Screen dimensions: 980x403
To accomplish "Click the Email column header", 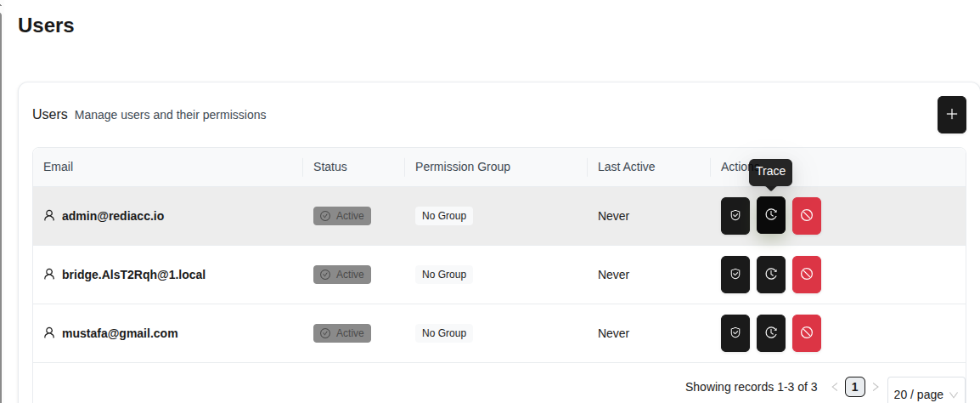I will point(59,167).
